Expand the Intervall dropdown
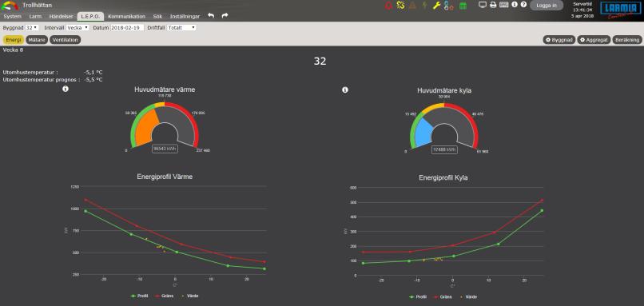The height and width of the screenshot is (306, 644). point(78,27)
